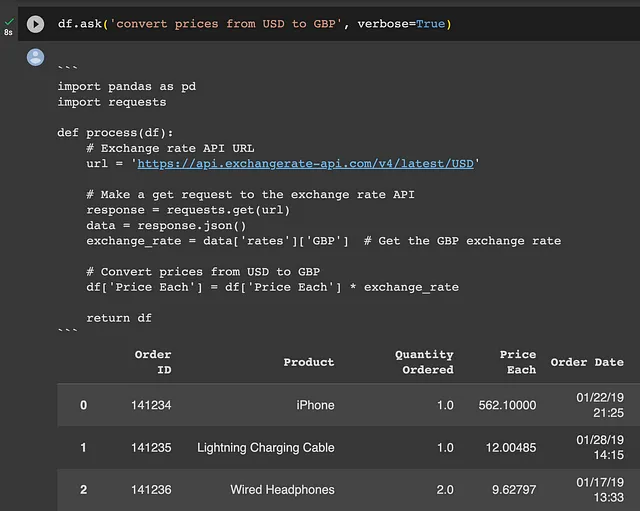Click the 'return df' line
Image resolution: width=640 pixels, height=511 pixels.
tap(119, 318)
